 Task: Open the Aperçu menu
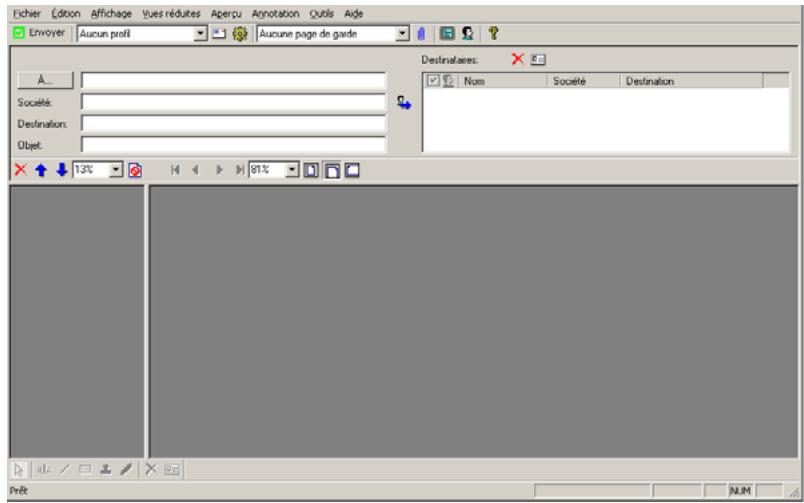[226, 14]
